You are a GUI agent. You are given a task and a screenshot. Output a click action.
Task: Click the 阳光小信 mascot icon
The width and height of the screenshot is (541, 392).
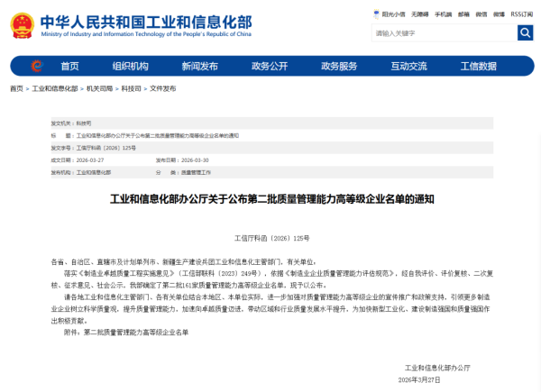pos(376,14)
